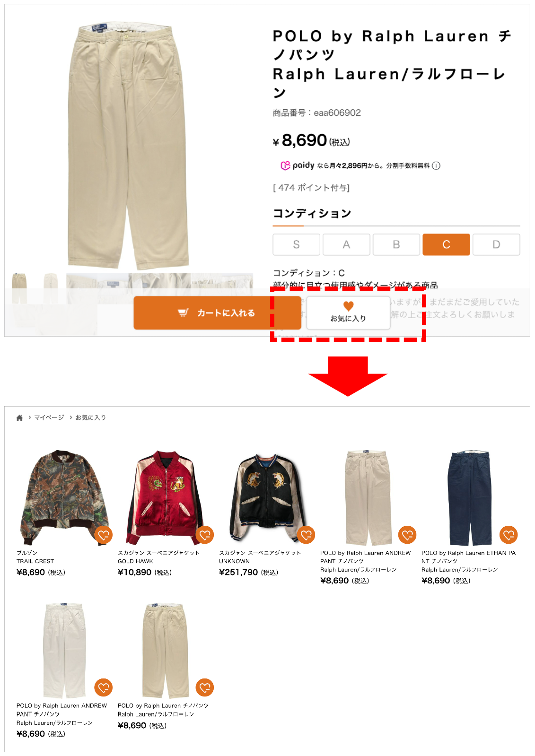Image resolution: width=535 pixels, height=756 pixels.
Task: Open the お気に入り breadcrumb link
Action: (x=90, y=417)
